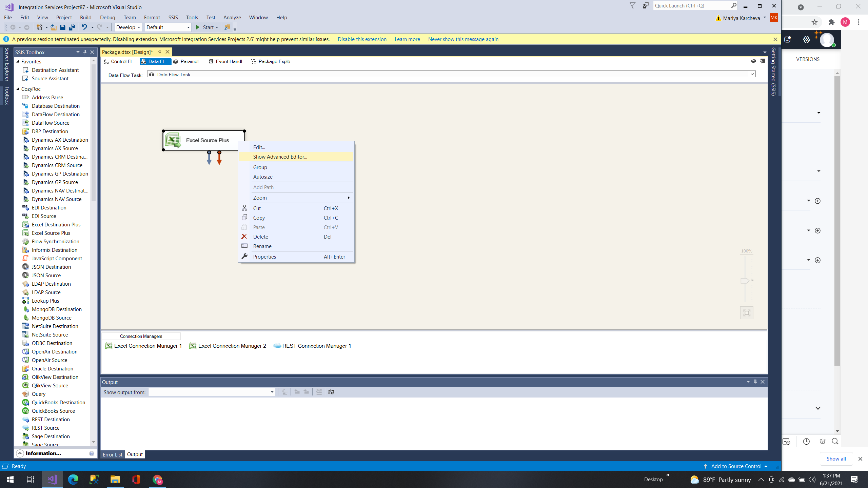
Task: Click the design surface zoom slider handle
Action: point(745,281)
